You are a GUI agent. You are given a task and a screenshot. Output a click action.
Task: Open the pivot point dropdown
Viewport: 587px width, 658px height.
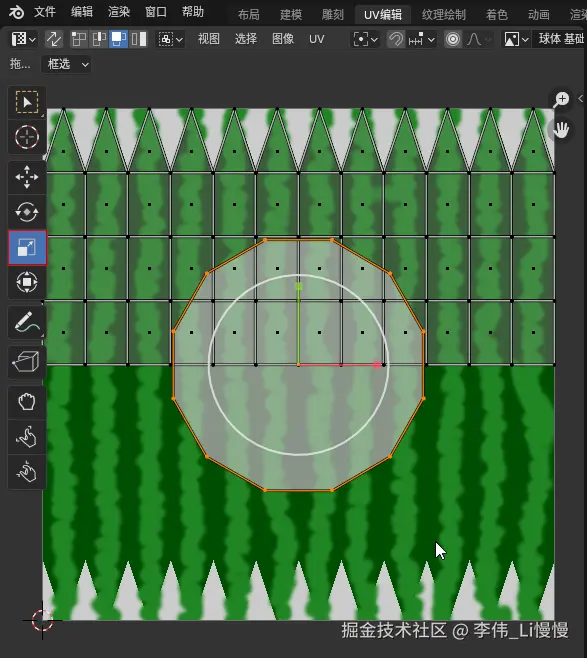(365, 39)
